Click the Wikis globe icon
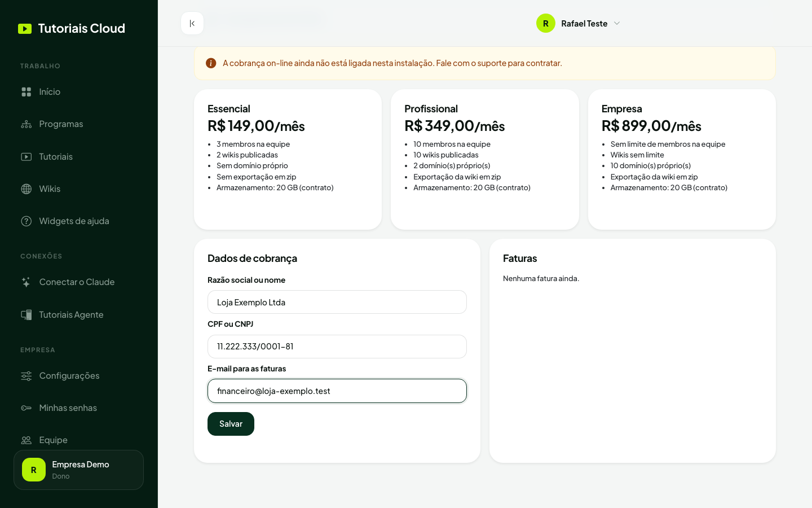The height and width of the screenshot is (508, 812). [27, 189]
